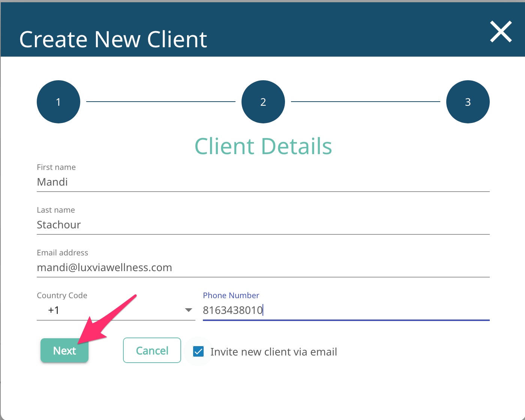Click the dropdown arrow next to +1

(x=188, y=310)
